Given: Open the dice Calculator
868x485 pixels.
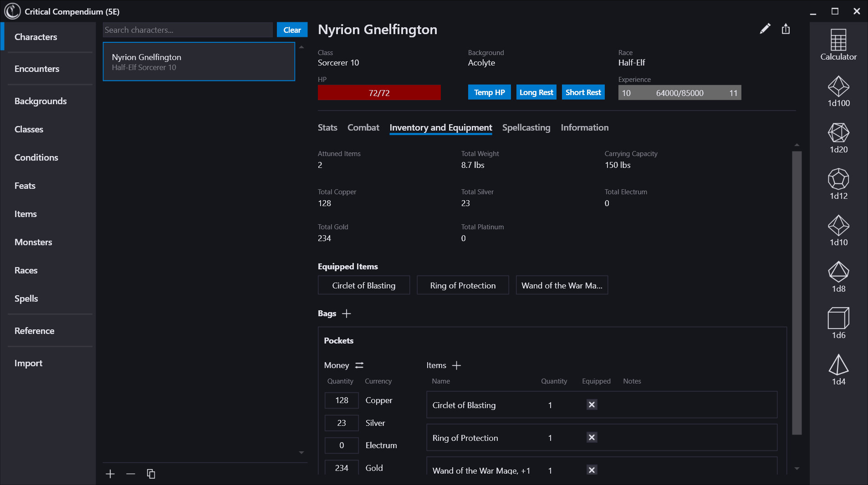Looking at the screenshot, I should (x=838, y=44).
